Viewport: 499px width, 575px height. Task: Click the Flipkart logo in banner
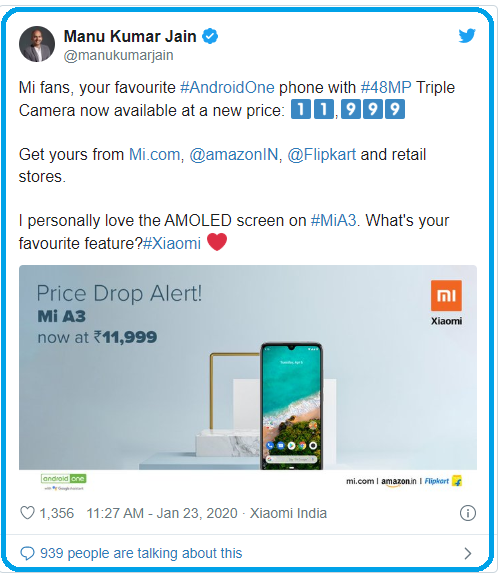[x=443, y=481]
